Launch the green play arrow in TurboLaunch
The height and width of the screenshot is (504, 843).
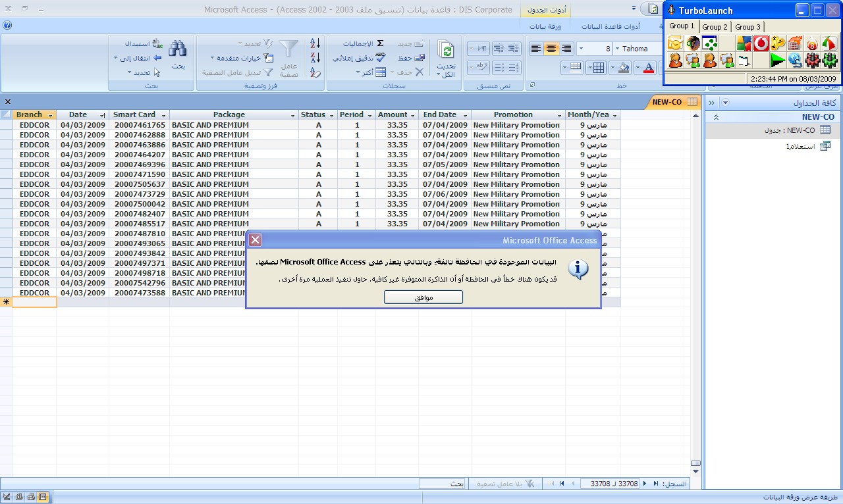click(x=778, y=60)
